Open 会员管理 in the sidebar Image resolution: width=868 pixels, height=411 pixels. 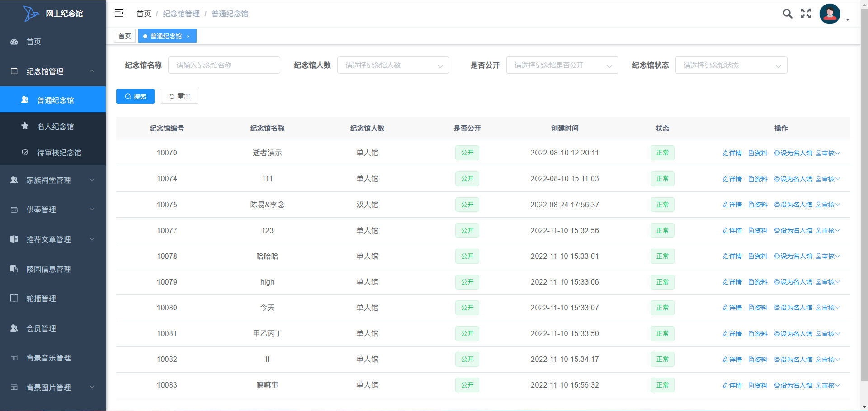point(53,328)
